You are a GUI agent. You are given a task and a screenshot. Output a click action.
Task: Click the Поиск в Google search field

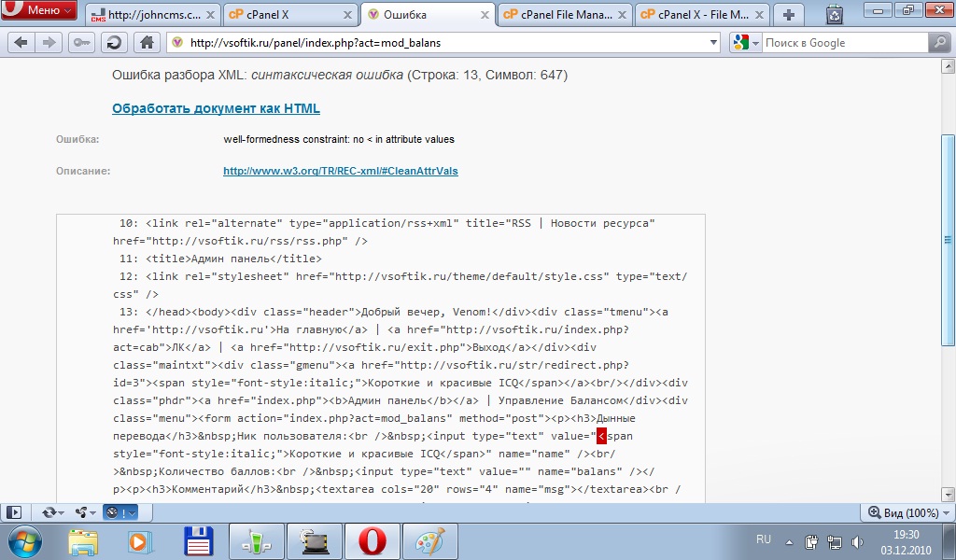point(845,43)
